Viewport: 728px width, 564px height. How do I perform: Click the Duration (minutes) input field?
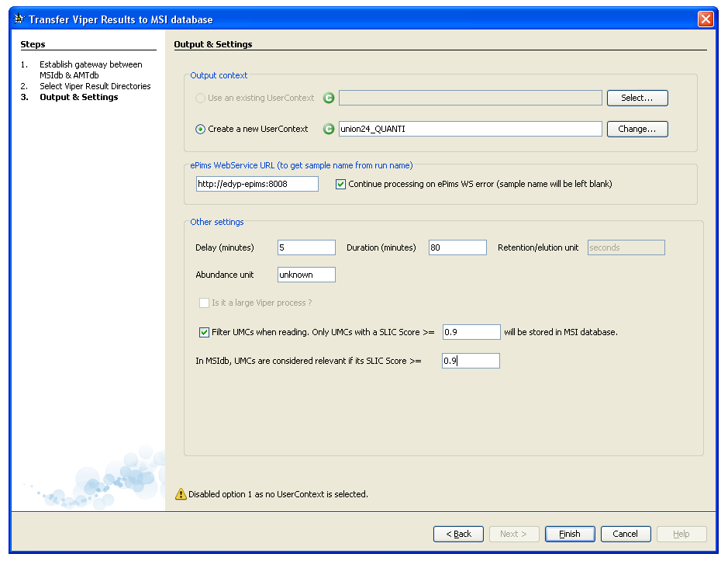(x=457, y=247)
